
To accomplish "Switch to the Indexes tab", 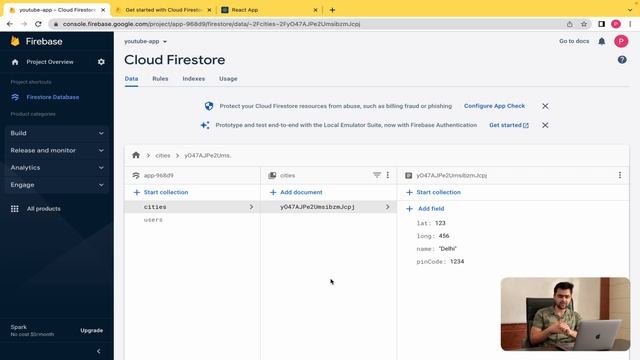I will coord(193,79).
